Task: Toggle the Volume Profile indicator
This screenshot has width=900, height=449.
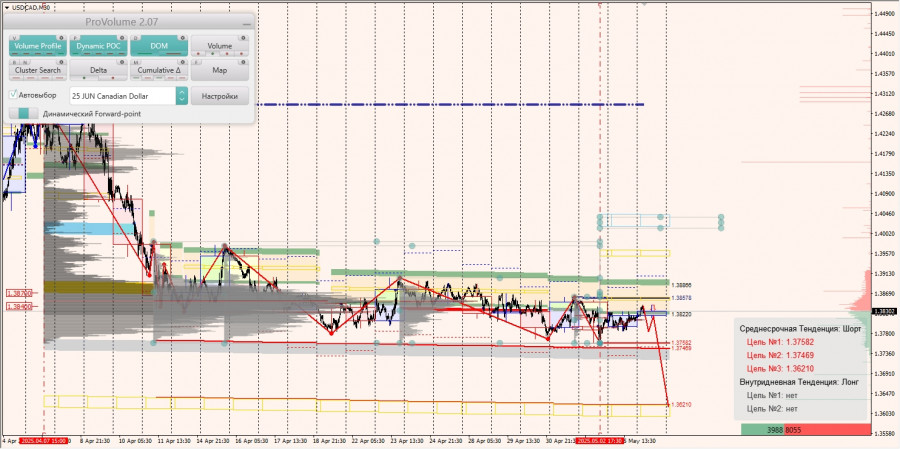Action: (x=38, y=46)
